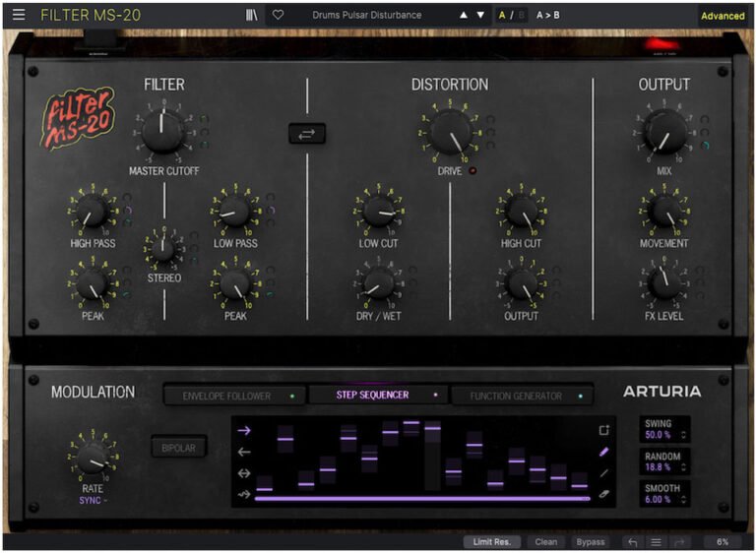Viewport: 756px width, 553px height.
Task: Toggle the BIPOLAR button
Action: coord(179,448)
